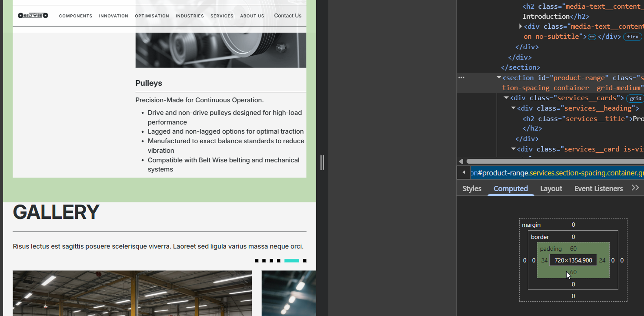Click the breadcrumb scroll-left arrow button

click(464, 172)
